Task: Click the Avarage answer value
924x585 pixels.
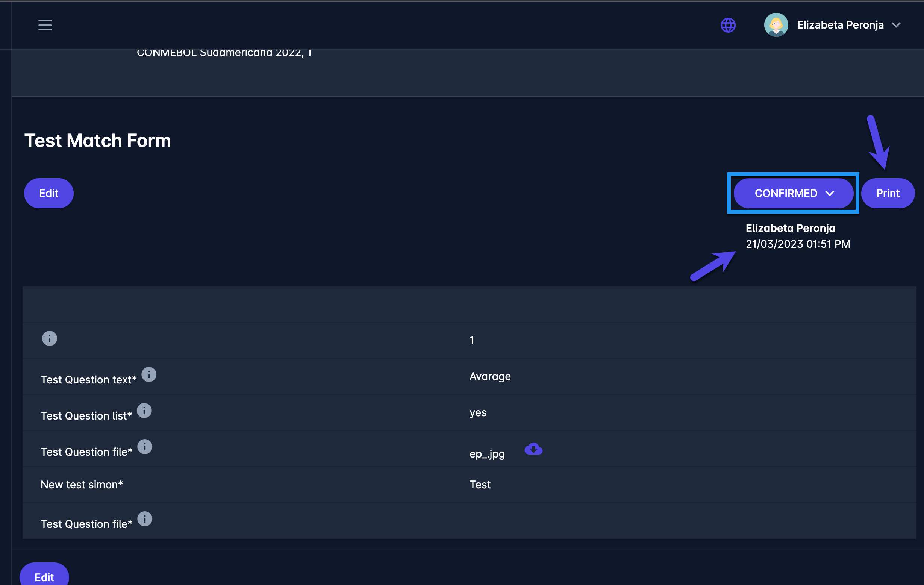Action: 490,376
